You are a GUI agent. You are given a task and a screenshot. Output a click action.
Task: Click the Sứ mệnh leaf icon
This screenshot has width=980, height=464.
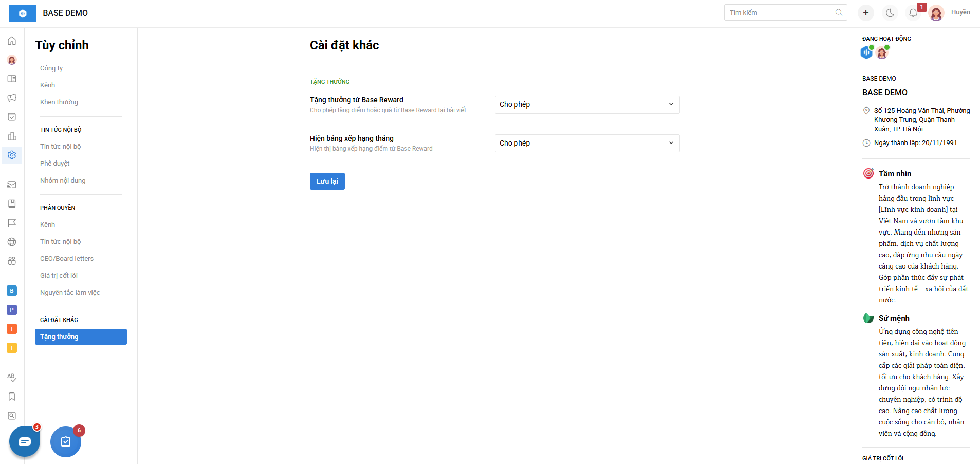868,318
